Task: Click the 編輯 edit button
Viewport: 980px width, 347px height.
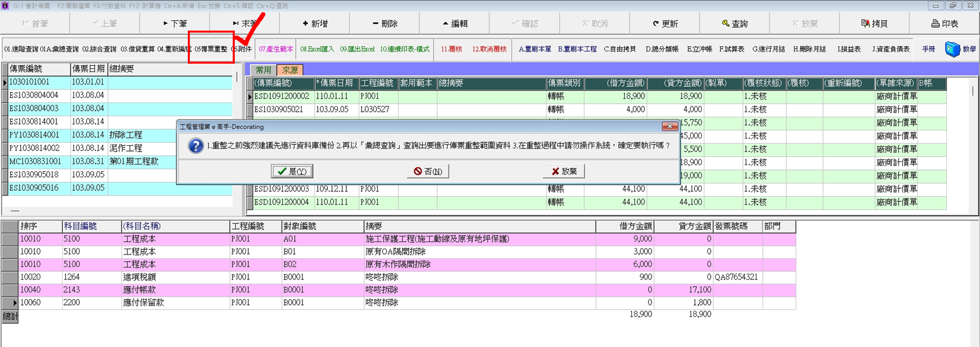Action: tap(455, 24)
